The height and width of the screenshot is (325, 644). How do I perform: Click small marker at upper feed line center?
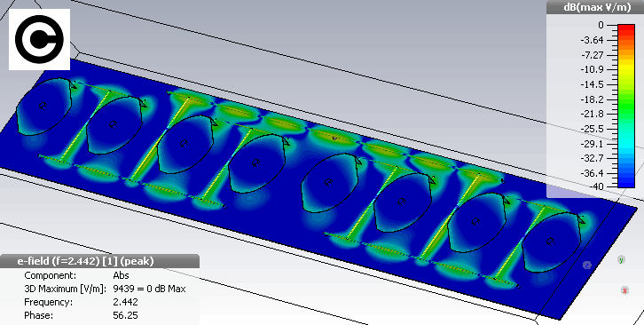pyautogui.click(x=334, y=139)
